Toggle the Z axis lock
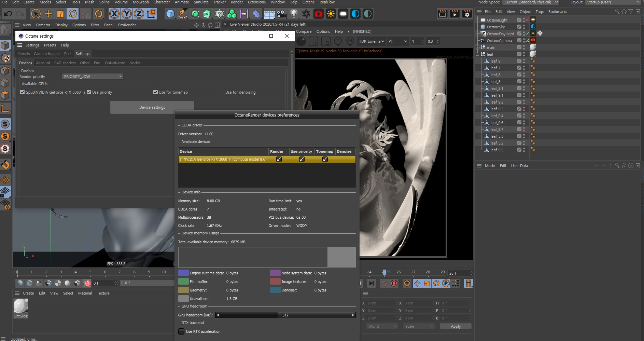The image size is (644, 341). (x=139, y=14)
